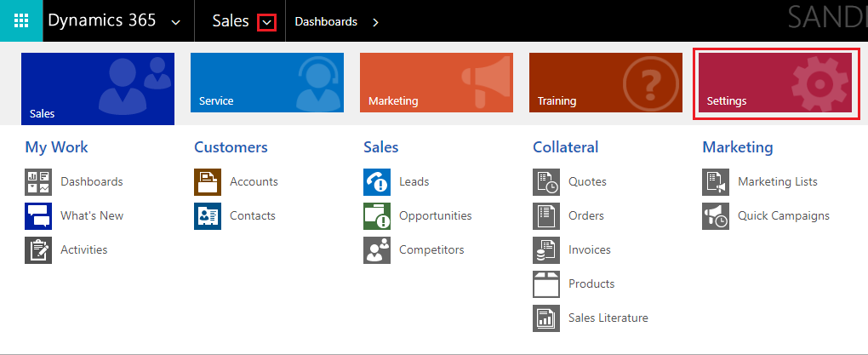Switch to the Service tile
This screenshot has height=355, width=868.
[266, 83]
